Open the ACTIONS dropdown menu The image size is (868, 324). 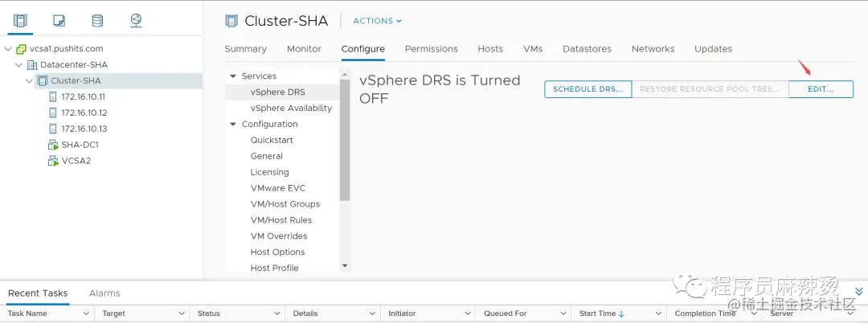pyautogui.click(x=377, y=21)
